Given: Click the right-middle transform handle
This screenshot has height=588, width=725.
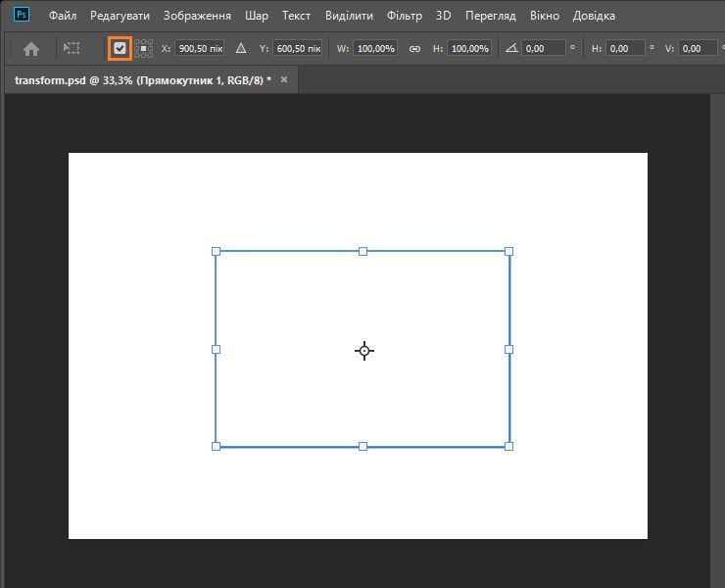Looking at the screenshot, I should tap(508, 349).
